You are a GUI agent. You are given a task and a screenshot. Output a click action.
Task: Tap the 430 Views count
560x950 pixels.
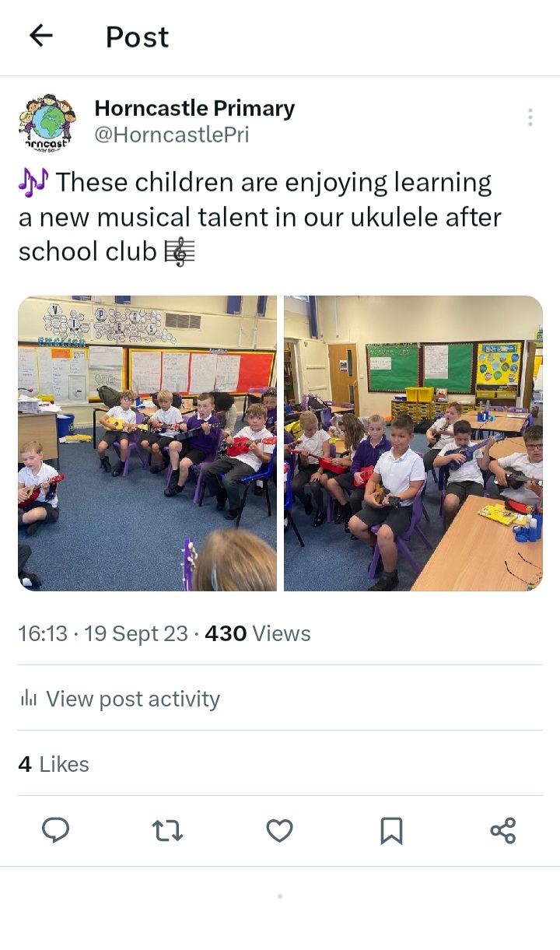coord(257,633)
